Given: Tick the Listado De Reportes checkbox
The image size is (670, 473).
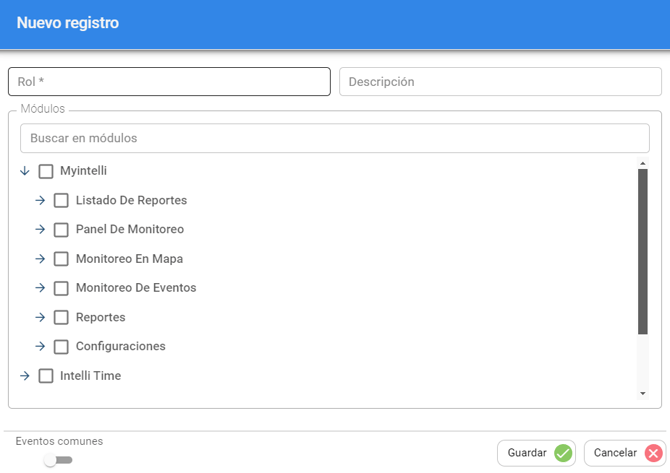Looking at the screenshot, I should click(x=61, y=200).
